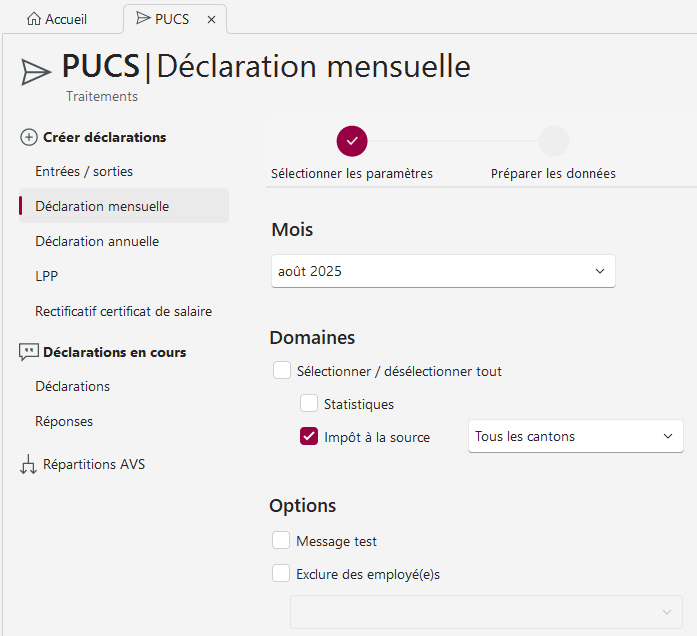Click the checkmark step circle Sélectionner les paramètres

352,141
